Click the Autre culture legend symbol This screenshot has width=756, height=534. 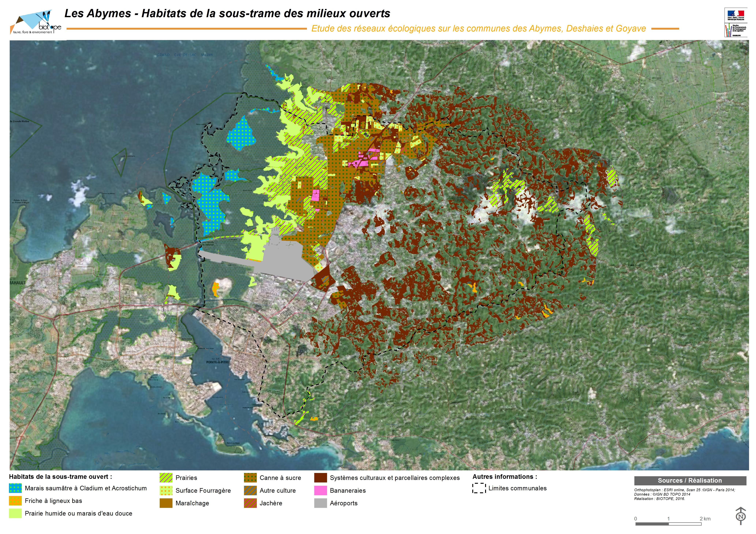[x=250, y=491]
